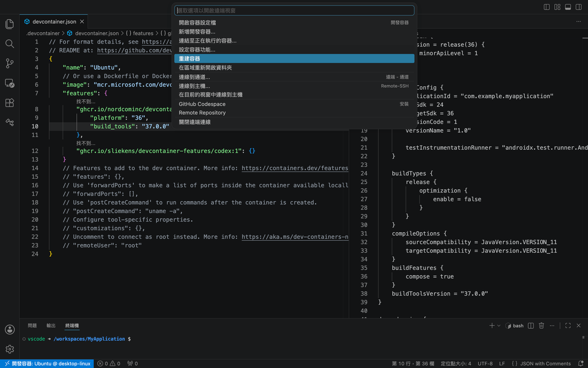Click the cursor position 第 10 行 indicator

click(413, 364)
